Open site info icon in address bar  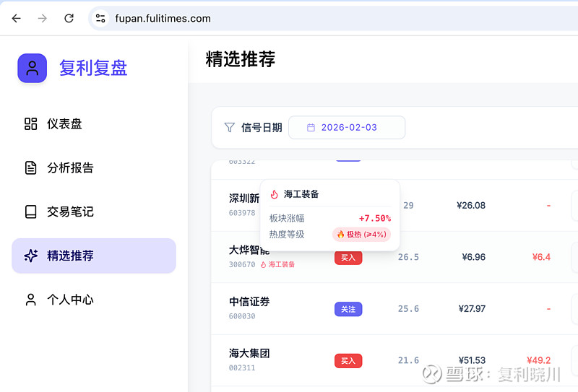100,18
